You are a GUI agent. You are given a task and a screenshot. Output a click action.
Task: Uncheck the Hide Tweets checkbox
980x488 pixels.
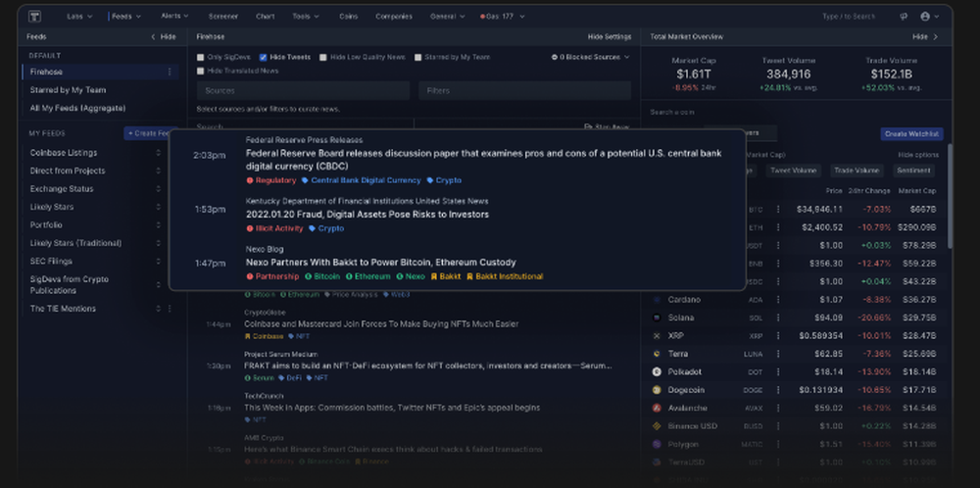point(263,57)
